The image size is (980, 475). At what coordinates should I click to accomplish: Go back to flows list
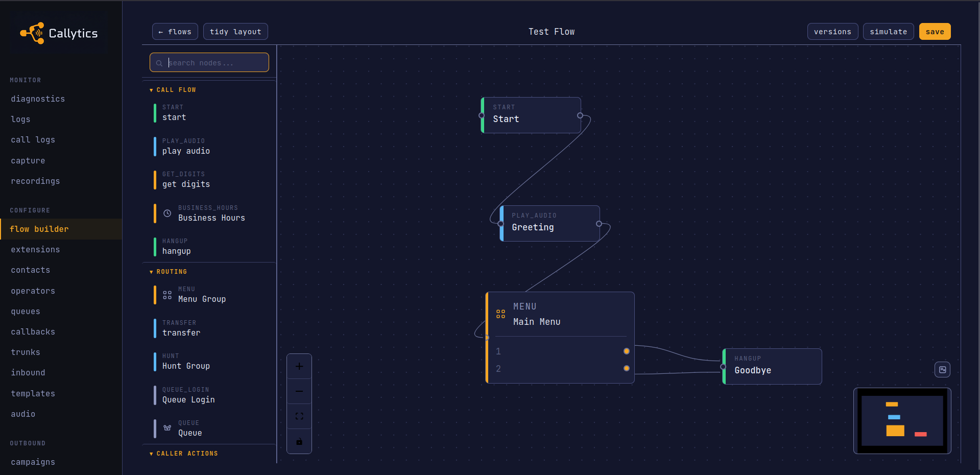click(175, 32)
